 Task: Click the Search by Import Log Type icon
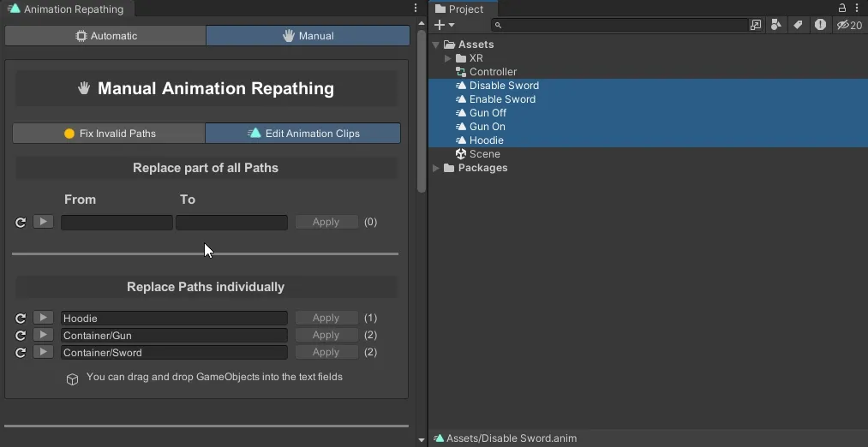click(820, 25)
